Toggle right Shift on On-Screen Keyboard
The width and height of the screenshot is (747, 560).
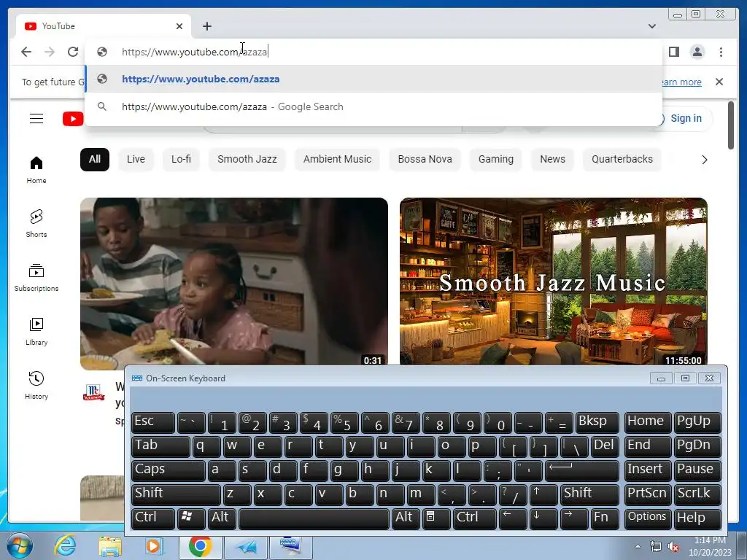click(x=589, y=494)
